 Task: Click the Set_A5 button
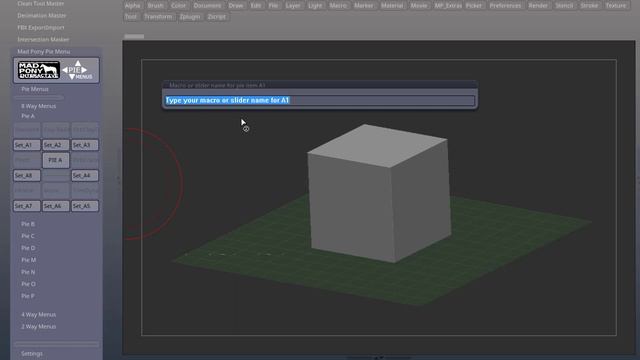[85, 206]
